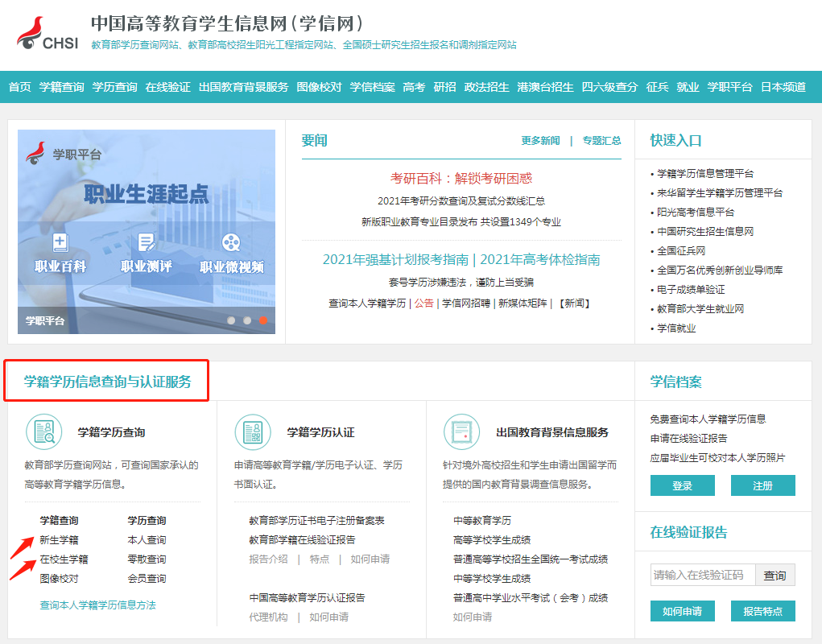This screenshot has height=644, width=822.
Task: Select the second banner carousel dot
Action: (247, 320)
